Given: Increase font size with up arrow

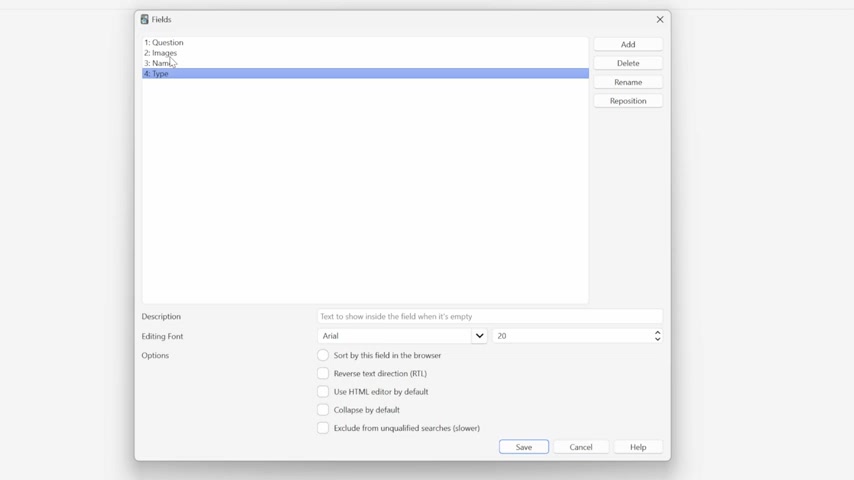Looking at the screenshot, I should (657, 332).
